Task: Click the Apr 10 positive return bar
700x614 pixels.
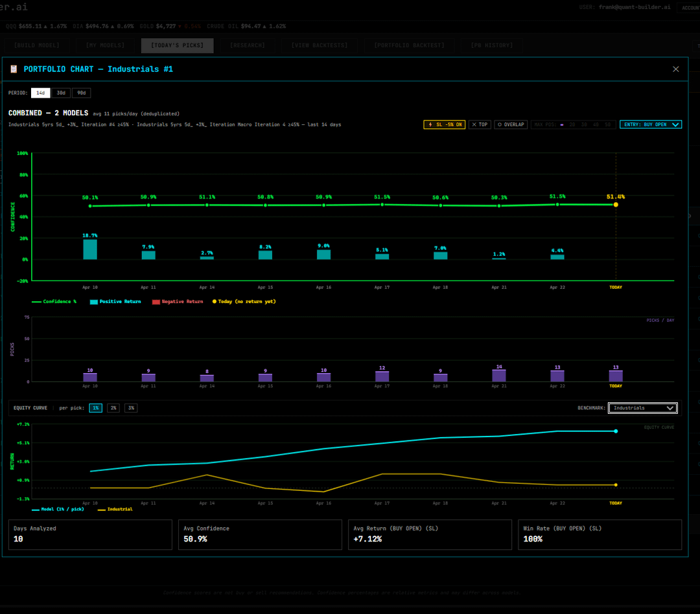Action: click(90, 249)
